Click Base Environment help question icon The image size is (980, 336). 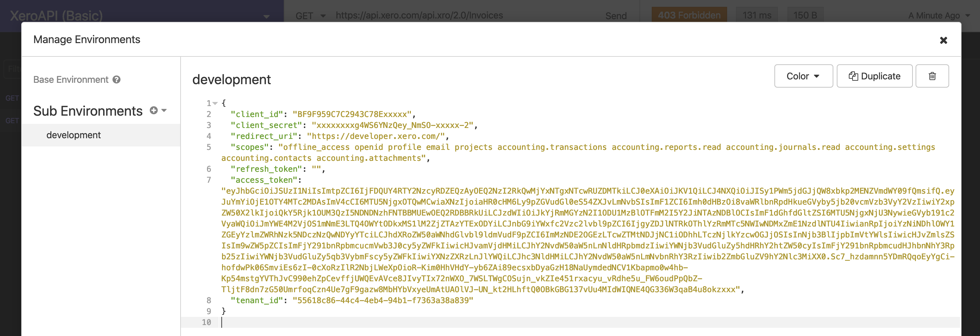click(117, 79)
